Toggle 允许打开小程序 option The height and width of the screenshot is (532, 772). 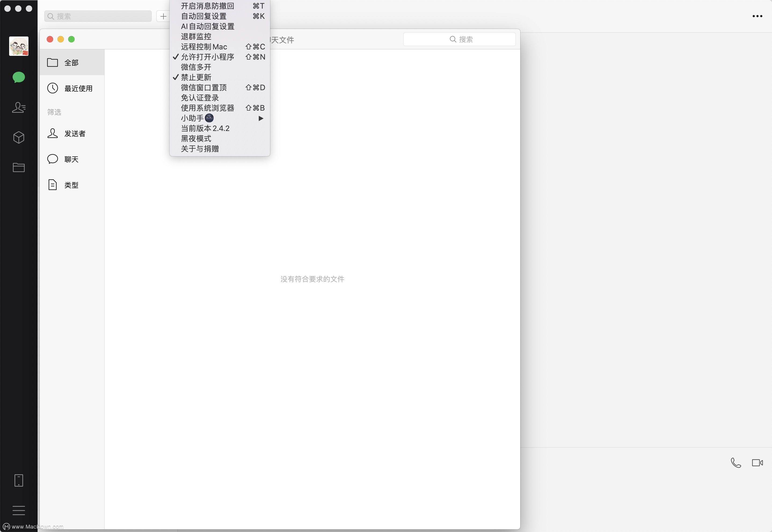pos(207,57)
